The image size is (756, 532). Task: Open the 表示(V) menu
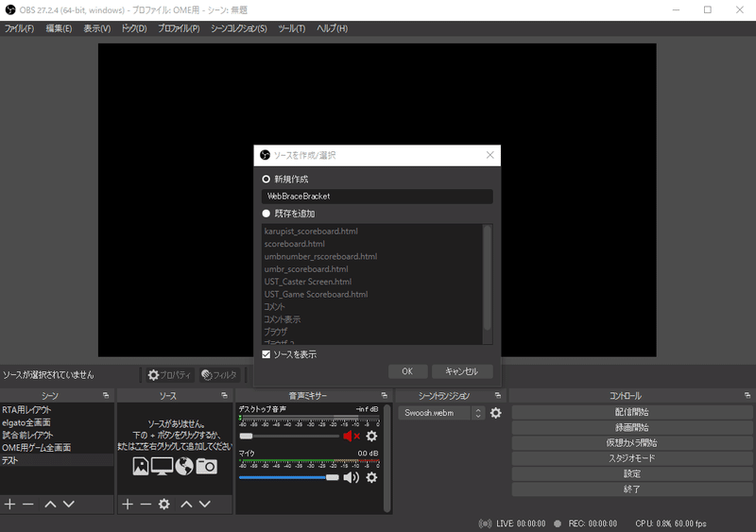point(97,28)
